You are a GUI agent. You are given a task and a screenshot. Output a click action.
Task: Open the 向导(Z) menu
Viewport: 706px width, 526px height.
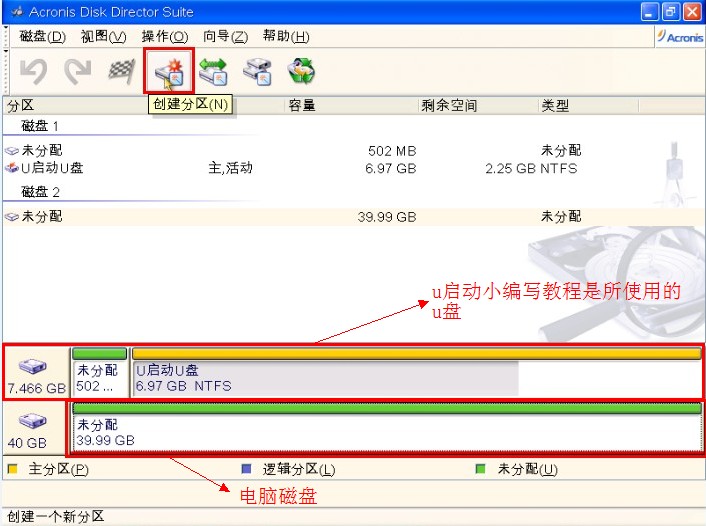coord(225,36)
